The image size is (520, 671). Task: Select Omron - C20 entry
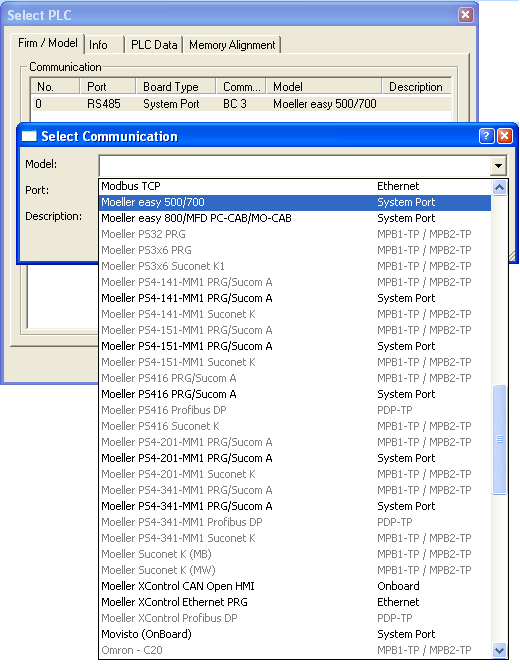tap(295, 650)
